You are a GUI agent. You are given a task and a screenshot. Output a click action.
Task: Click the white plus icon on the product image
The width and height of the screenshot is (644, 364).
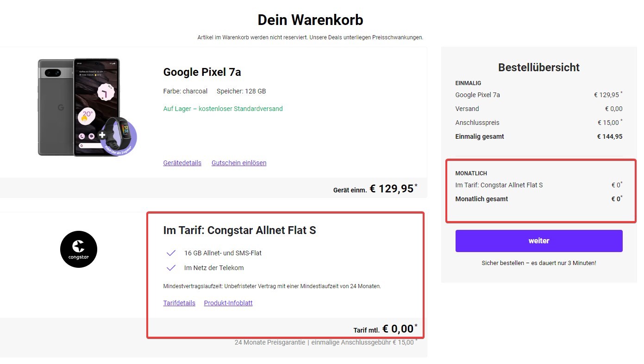coord(102,136)
